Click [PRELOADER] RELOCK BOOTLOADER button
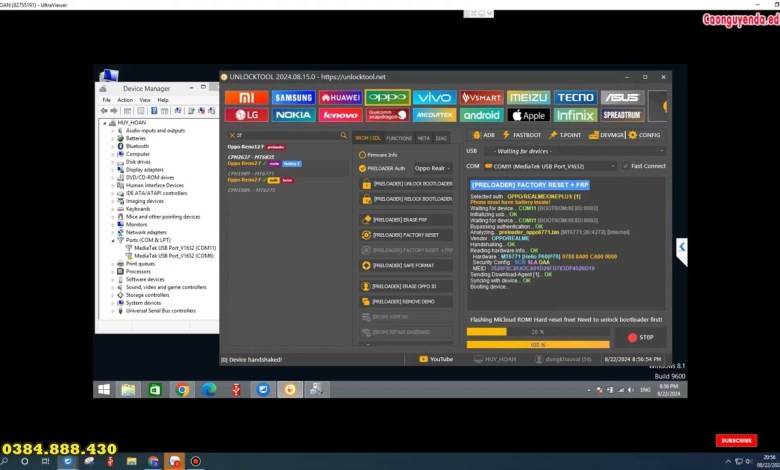The width and height of the screenshot is (780, 470). pos(406,199)
